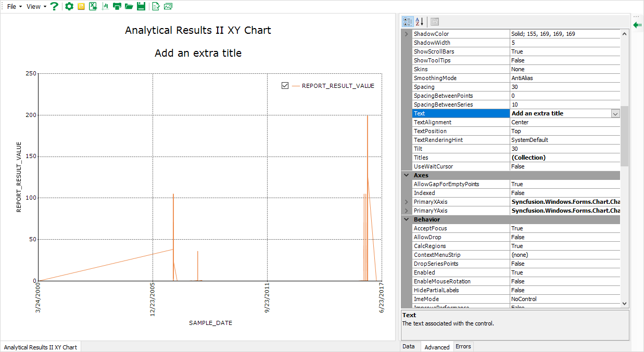Viewport: 644px width, 352px height.
Task: Click the bar chart toolbar icon
Action: pos(106,6)
